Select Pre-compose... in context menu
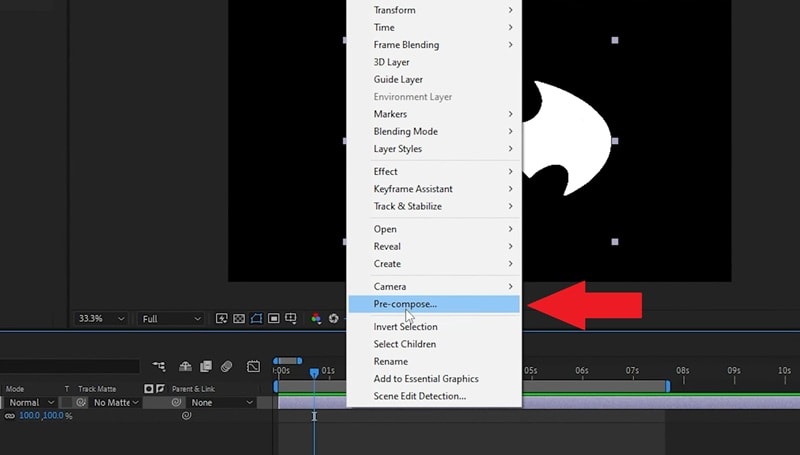The height and width of the screenshot is (455, 800). (434, 304)
